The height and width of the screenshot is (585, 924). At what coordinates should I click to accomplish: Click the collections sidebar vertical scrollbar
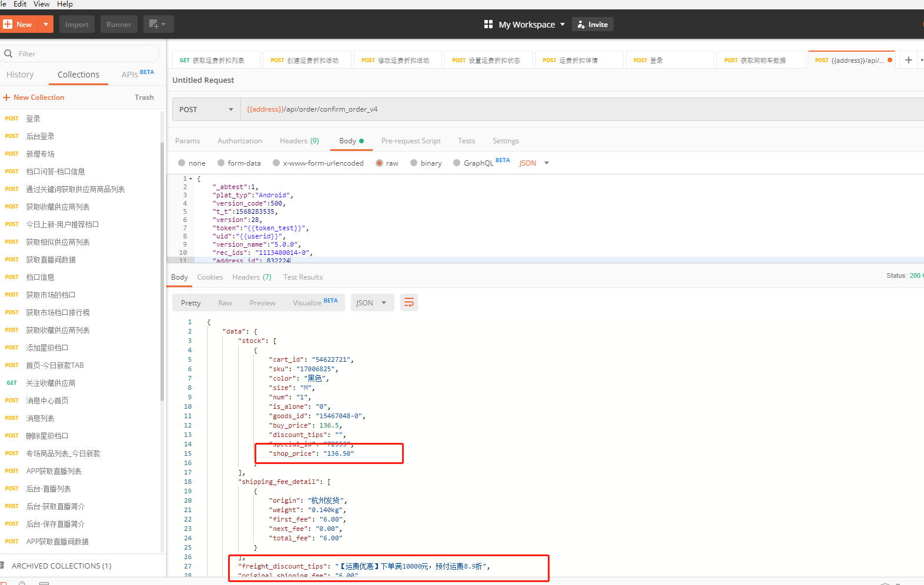tap(162, 270)
